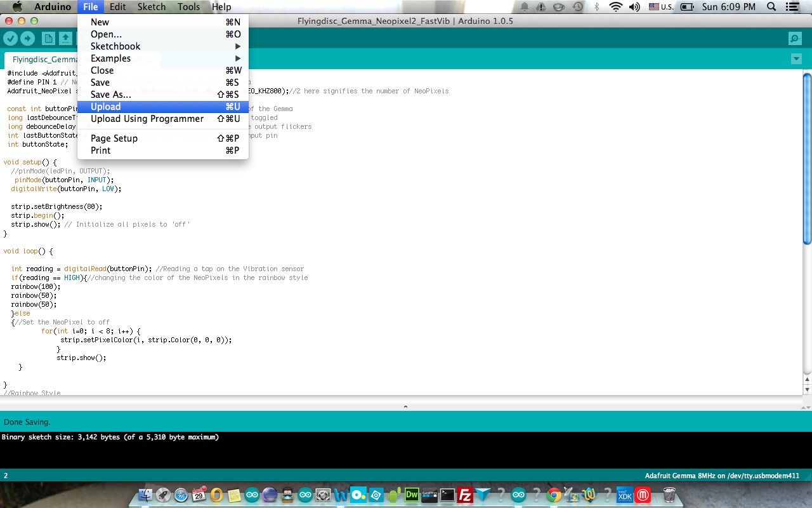
Task: Open the red M MakerBot Dock icon
Action: (x=643, y=495)
